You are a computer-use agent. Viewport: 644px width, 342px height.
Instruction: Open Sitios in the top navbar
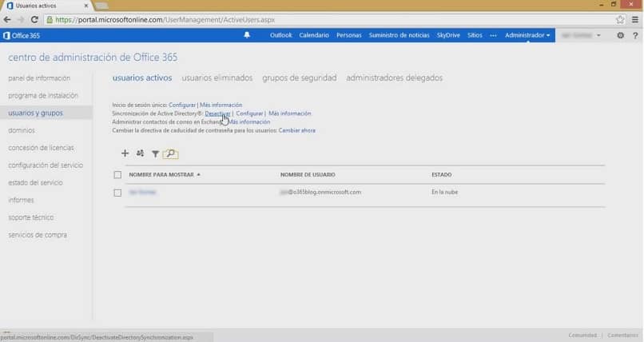[x=475, y=35]
